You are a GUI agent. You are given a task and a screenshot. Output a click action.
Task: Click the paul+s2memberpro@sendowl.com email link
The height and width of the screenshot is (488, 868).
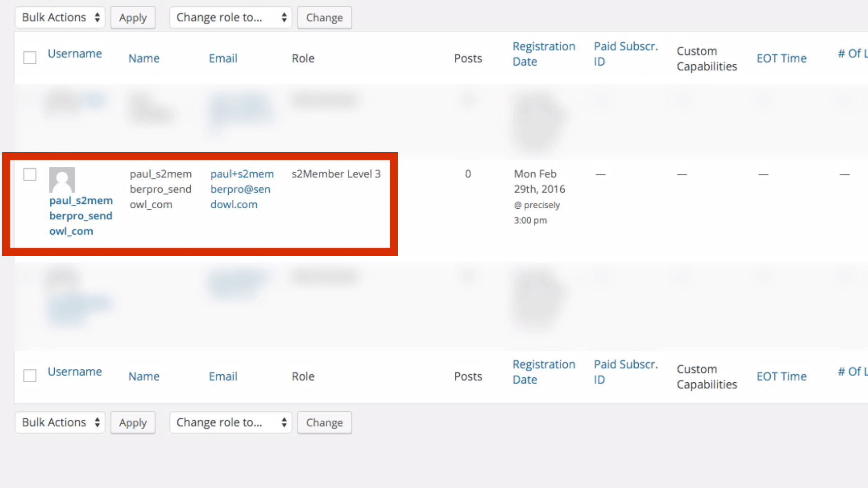coord(241,189)
